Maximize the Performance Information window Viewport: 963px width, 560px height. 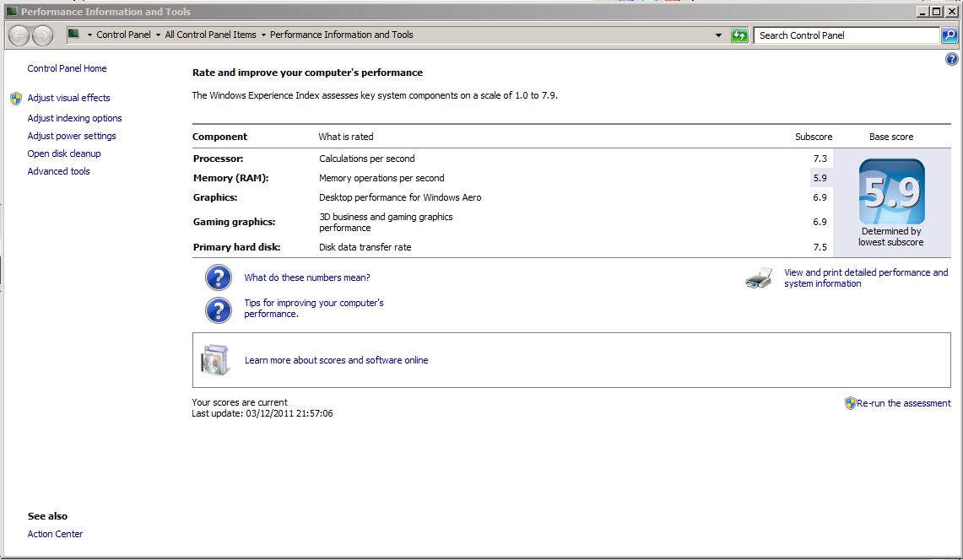tap(937, 11)
